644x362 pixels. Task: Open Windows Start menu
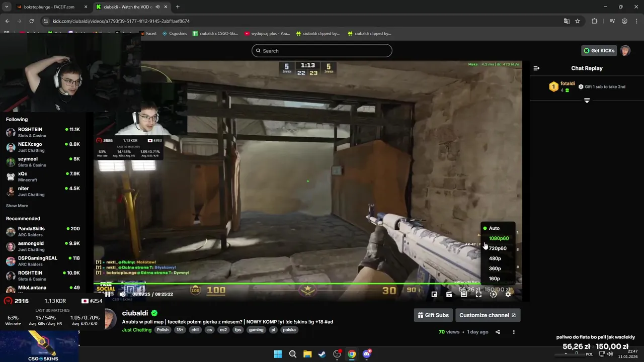coord(278,354)
